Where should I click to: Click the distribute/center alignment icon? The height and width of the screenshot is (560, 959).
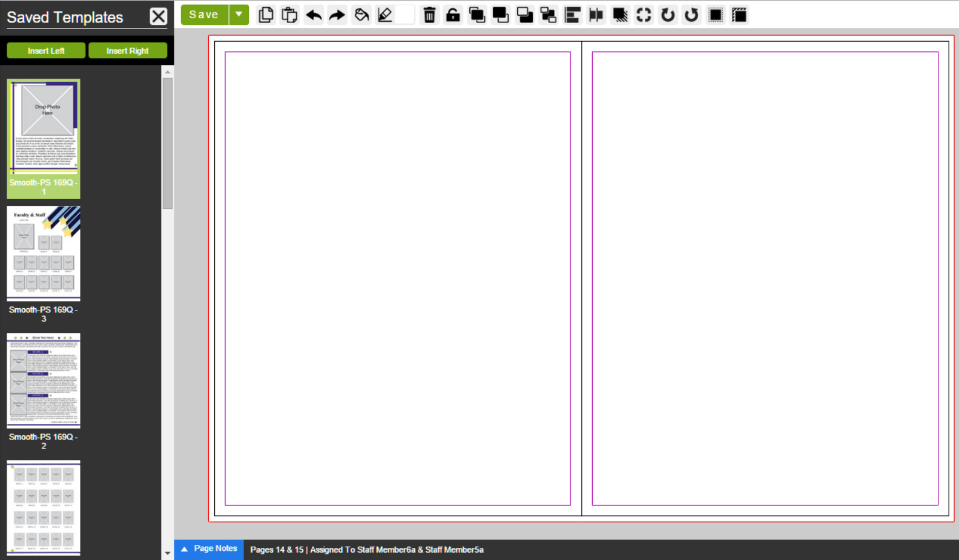click(596, 15)
